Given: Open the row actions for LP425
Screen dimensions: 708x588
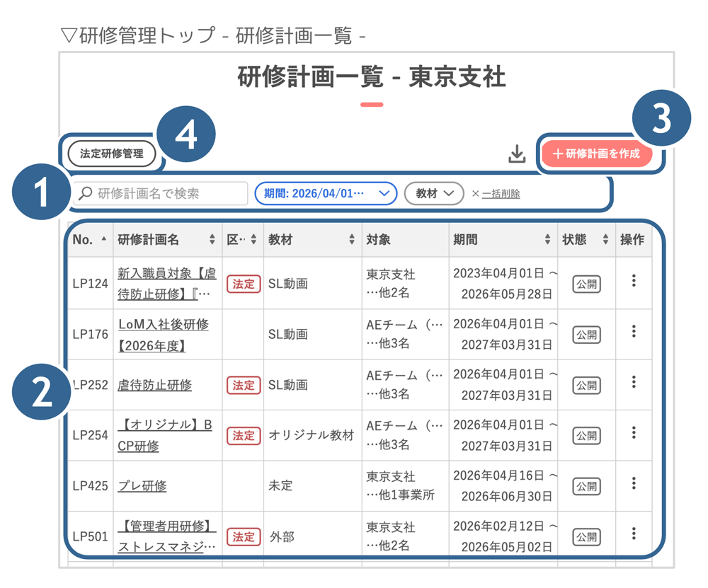Looking at the screenshot, I should click(x=634, y=483).
